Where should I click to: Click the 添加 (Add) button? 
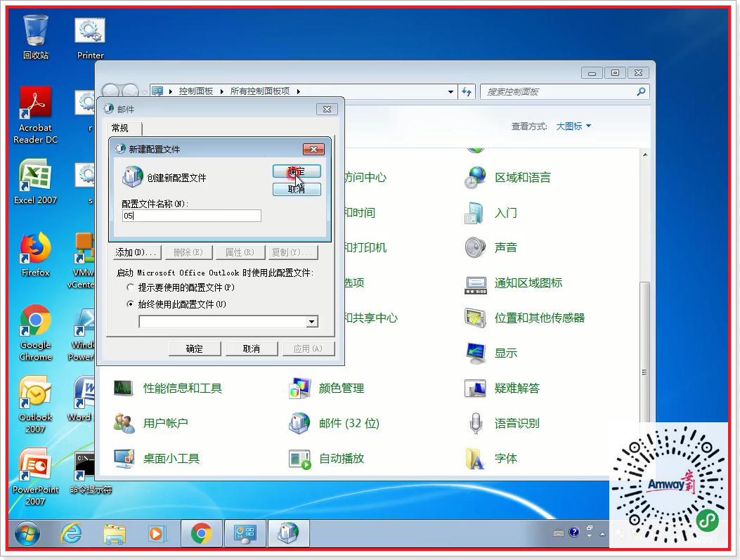[x=137, y=252]
